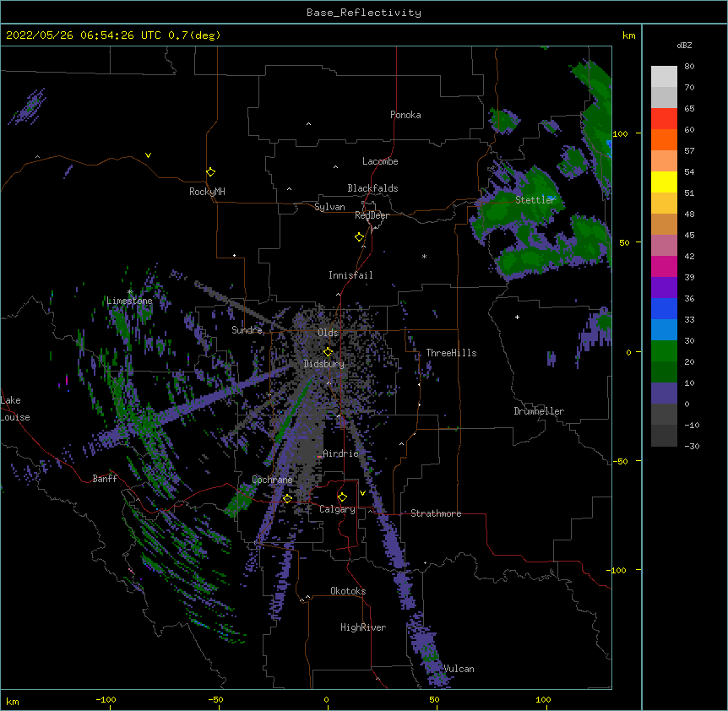This screenshot has width=728, height=711.
Task: Select the Lacombe label on the map
Action: [380, 161]
